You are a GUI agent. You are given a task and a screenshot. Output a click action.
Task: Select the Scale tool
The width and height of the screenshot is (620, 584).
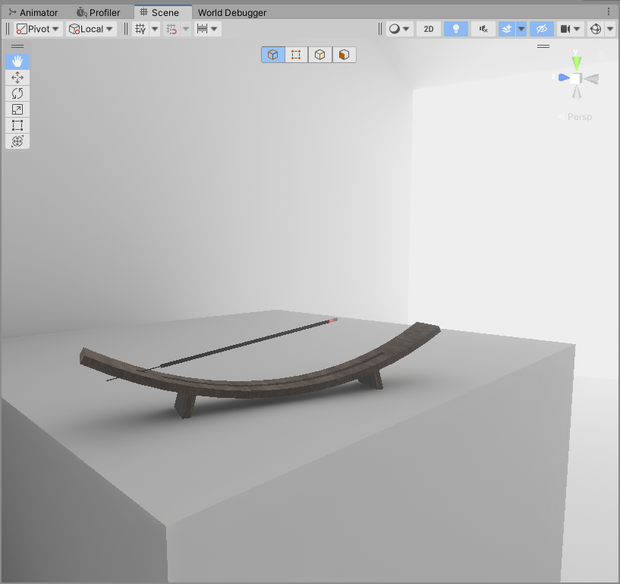tap(17, 110)
